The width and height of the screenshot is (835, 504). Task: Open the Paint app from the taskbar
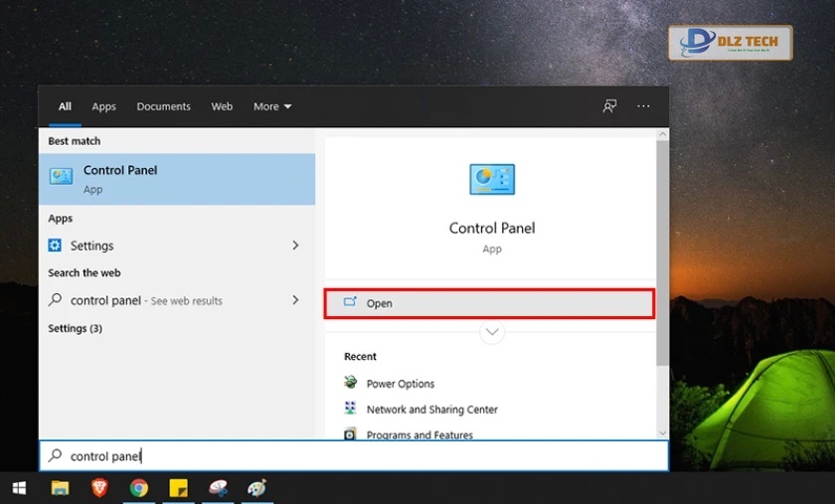256,488
